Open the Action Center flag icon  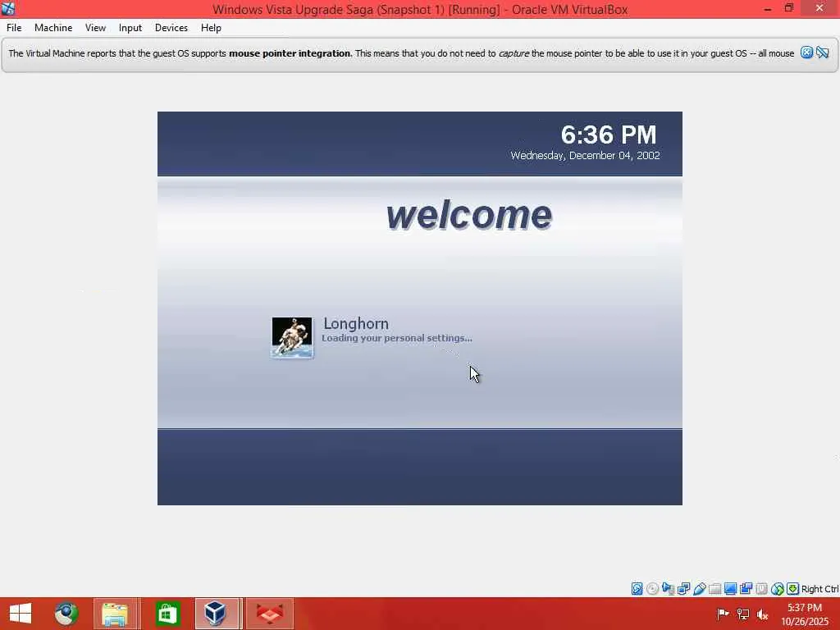723,614
